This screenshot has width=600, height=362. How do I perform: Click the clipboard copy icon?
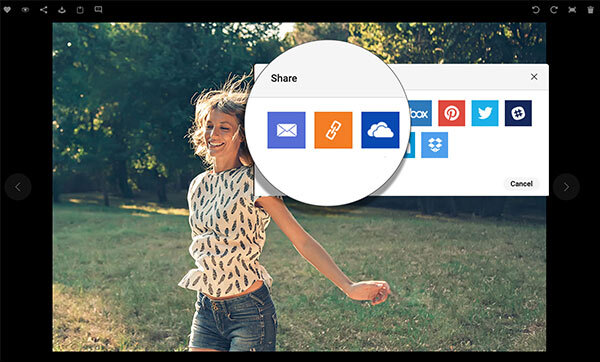point(80,10)
